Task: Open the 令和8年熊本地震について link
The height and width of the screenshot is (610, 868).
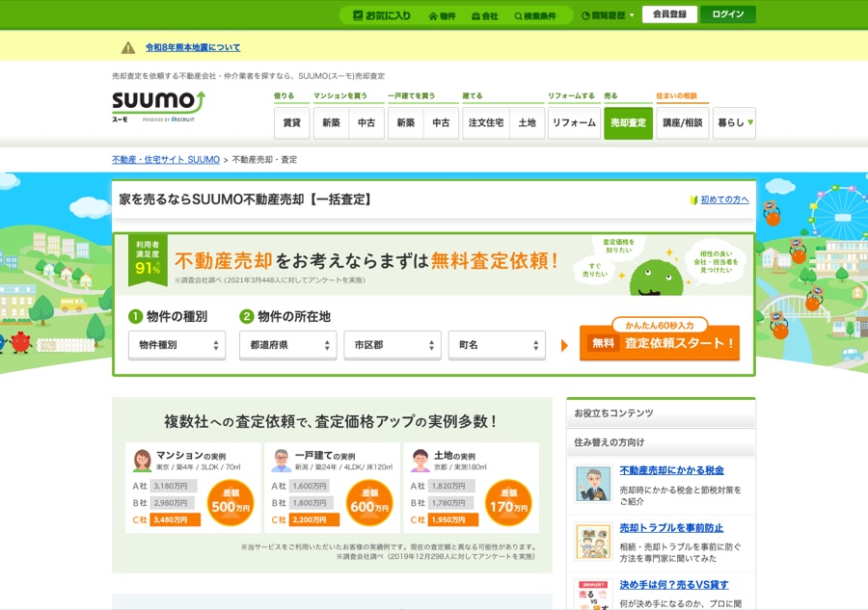Action: [x=193, y=47]
